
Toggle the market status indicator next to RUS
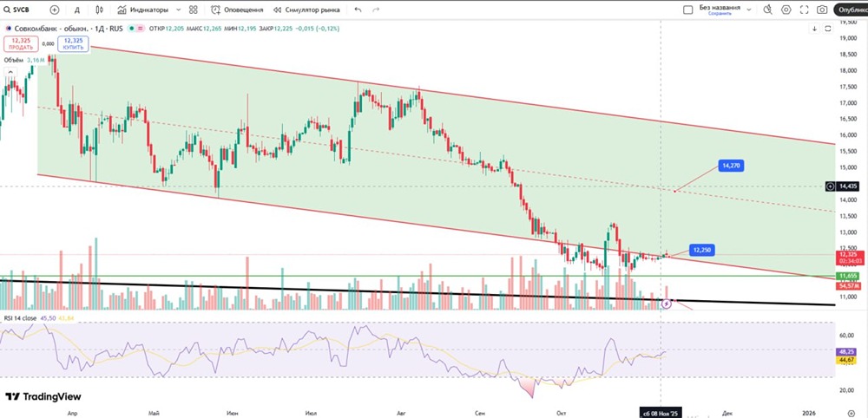point(132,29)
